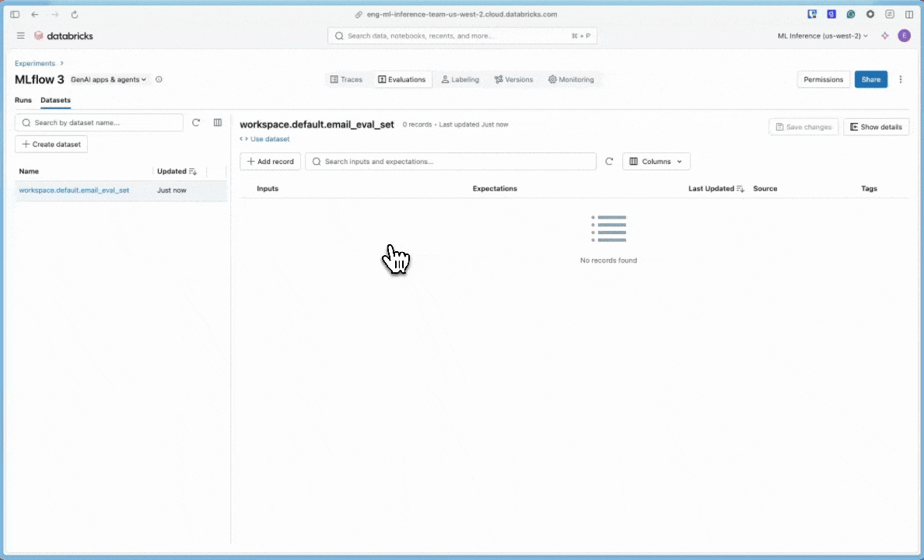Open the reader extension icon in the toolbar

(x=890, y=14)
